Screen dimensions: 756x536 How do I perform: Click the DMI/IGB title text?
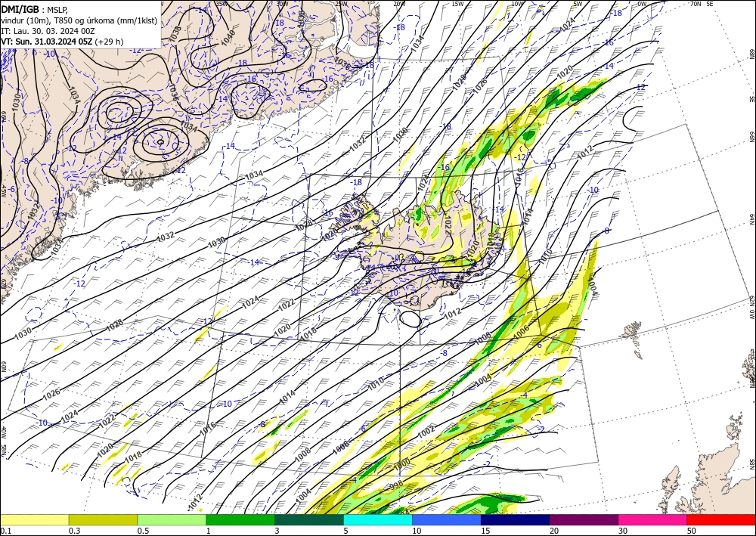(20, 8)
